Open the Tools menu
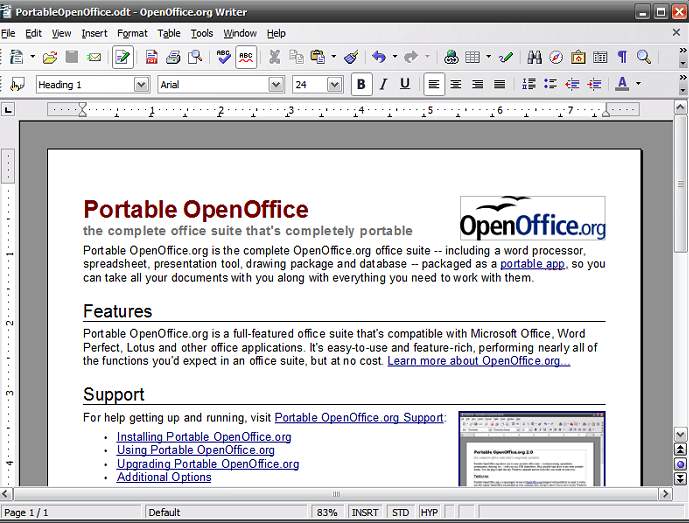This screenshot has width=689, height=523. tap(202, 33)
